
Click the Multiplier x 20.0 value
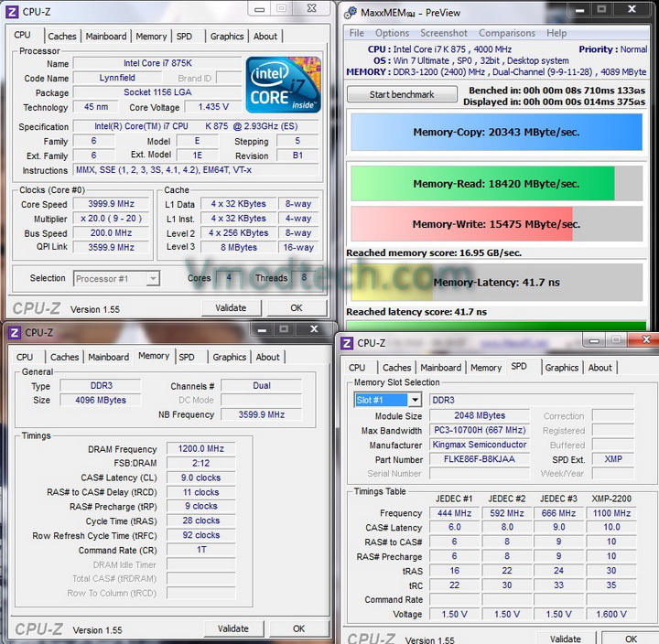(x=111, y=219)
